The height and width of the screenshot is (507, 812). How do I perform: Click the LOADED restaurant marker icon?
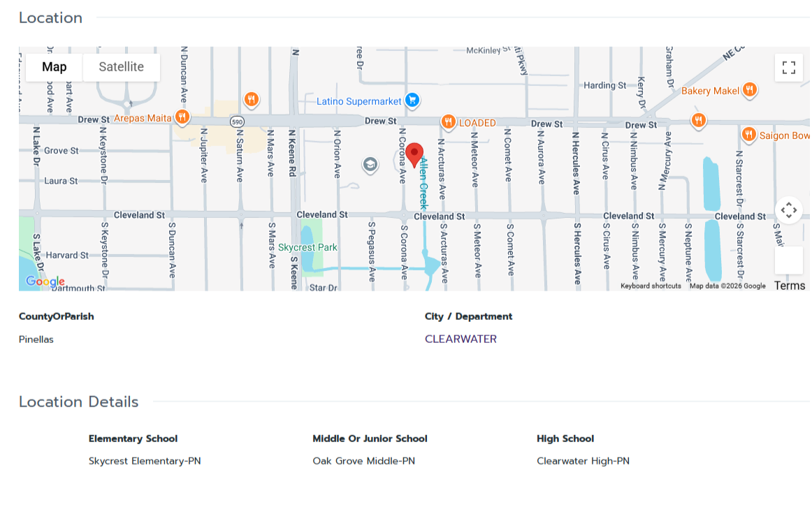click(x=448, y=122)
